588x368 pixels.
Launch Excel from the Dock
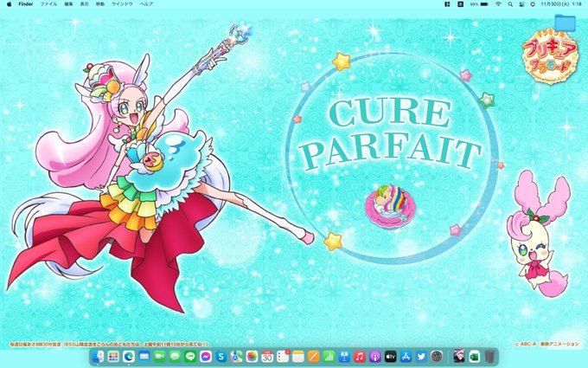[x=475, y=357]
